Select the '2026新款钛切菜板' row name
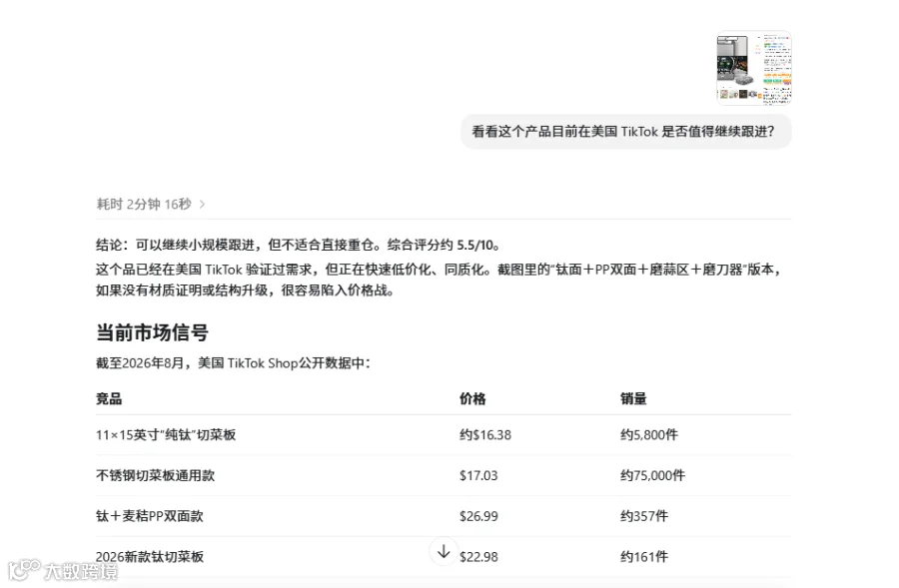Screen dimensions: 899x588 click(x=150, y=556)
